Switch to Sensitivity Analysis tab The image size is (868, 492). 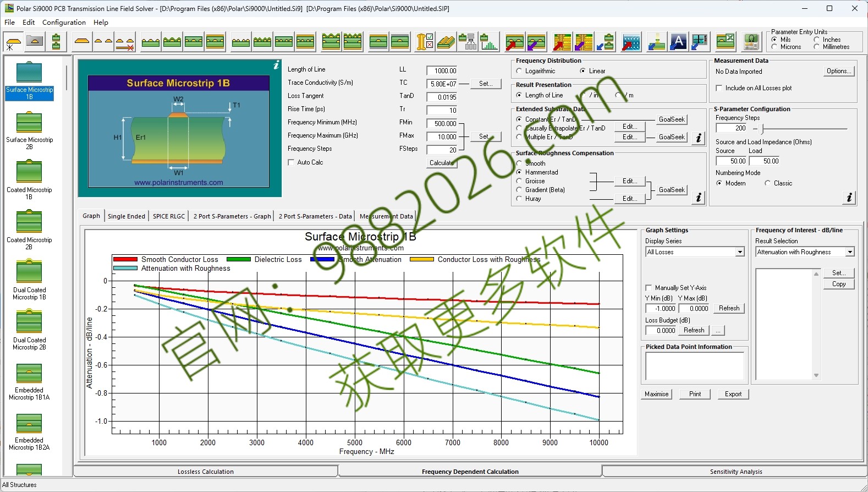[735, 472]
